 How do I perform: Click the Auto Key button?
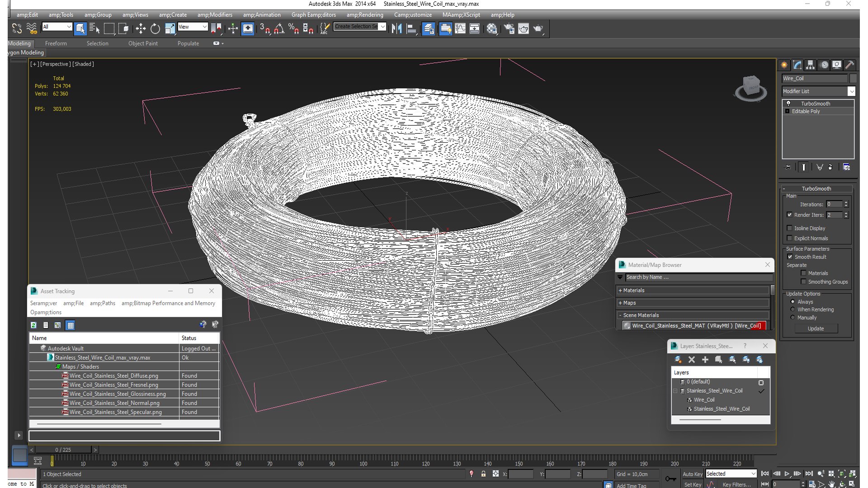[692, 474]
